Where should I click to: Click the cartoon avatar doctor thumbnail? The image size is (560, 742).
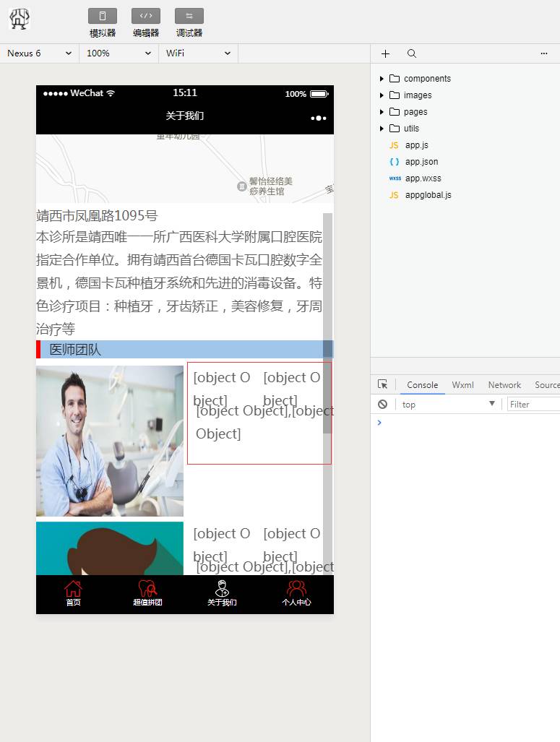point(109,548)
